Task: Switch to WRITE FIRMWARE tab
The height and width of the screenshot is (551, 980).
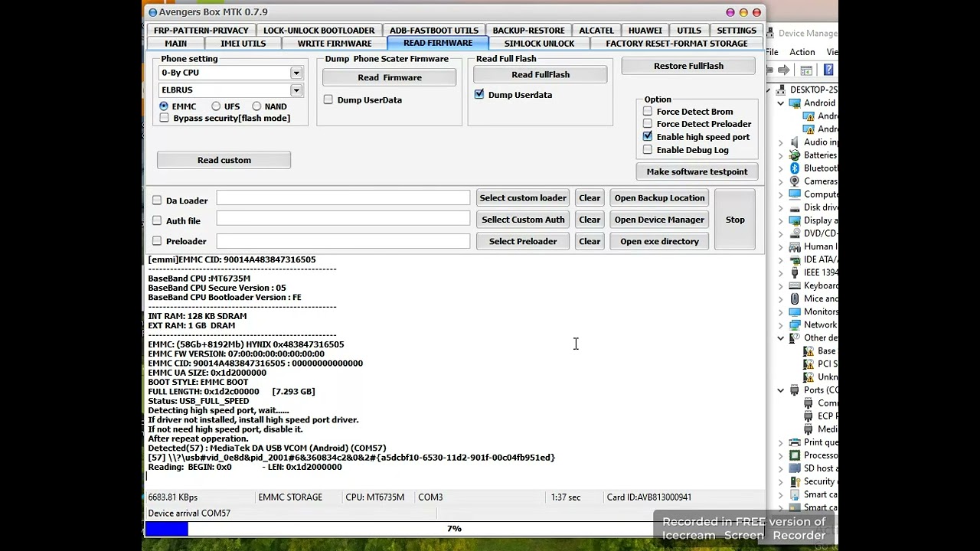Action: (x=335, y=44)
